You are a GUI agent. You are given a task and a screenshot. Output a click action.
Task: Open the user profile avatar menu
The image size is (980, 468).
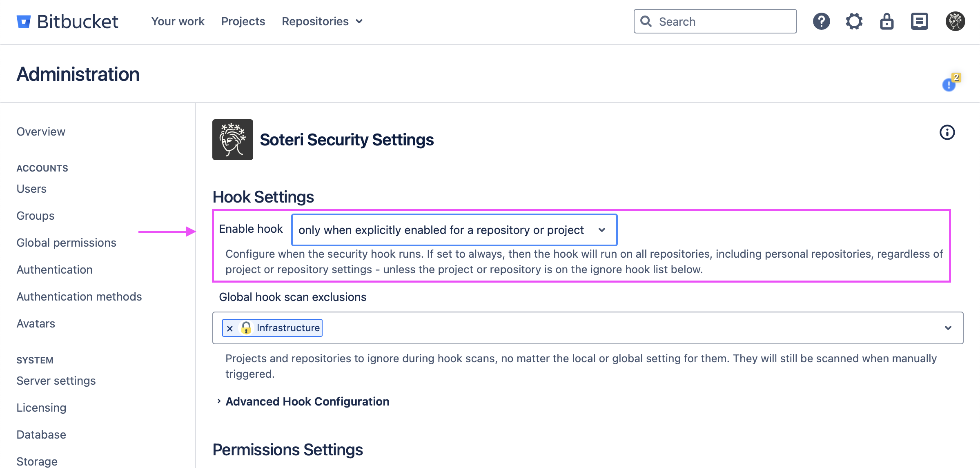point(955,22)
